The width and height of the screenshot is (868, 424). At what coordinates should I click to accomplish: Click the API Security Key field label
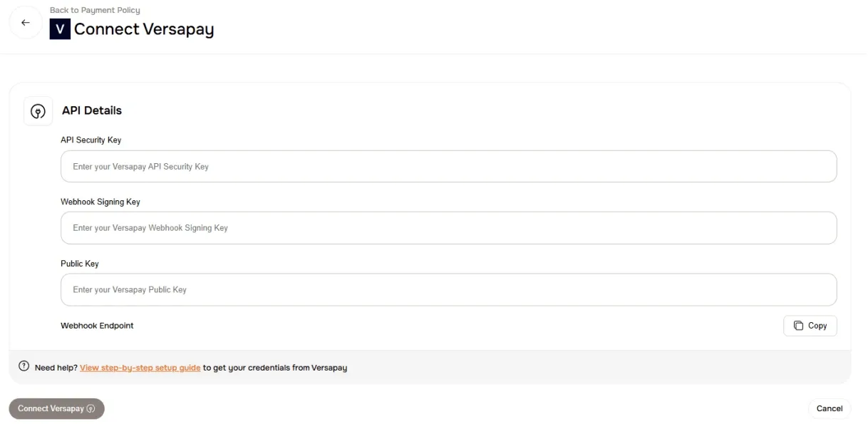[91, 140]
